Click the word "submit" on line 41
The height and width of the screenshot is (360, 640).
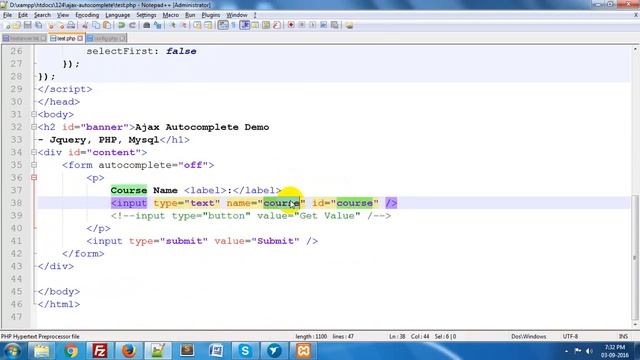coord(184,241)
